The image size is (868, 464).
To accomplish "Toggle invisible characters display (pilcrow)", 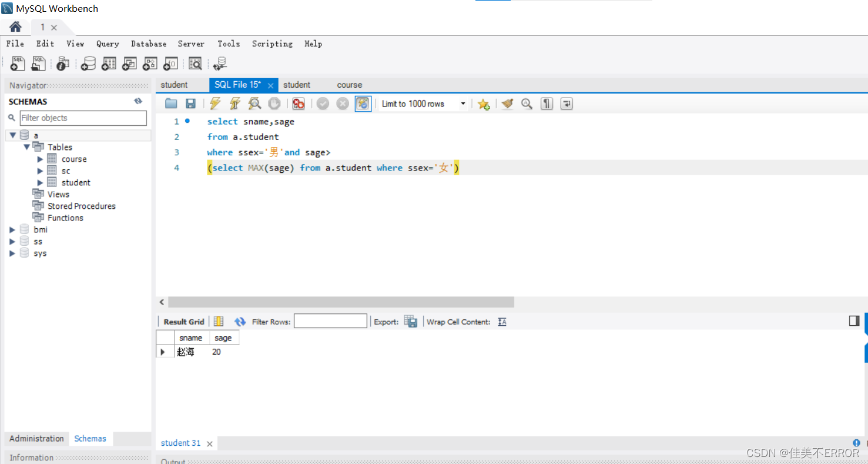I will pyautogui.click(x=547, y=104).
